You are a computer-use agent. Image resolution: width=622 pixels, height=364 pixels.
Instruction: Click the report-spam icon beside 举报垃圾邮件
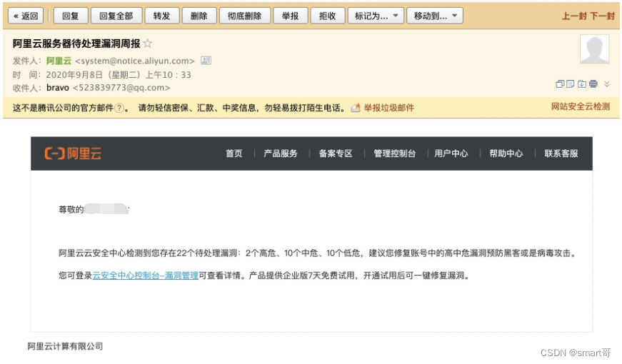tap(356, 108)
